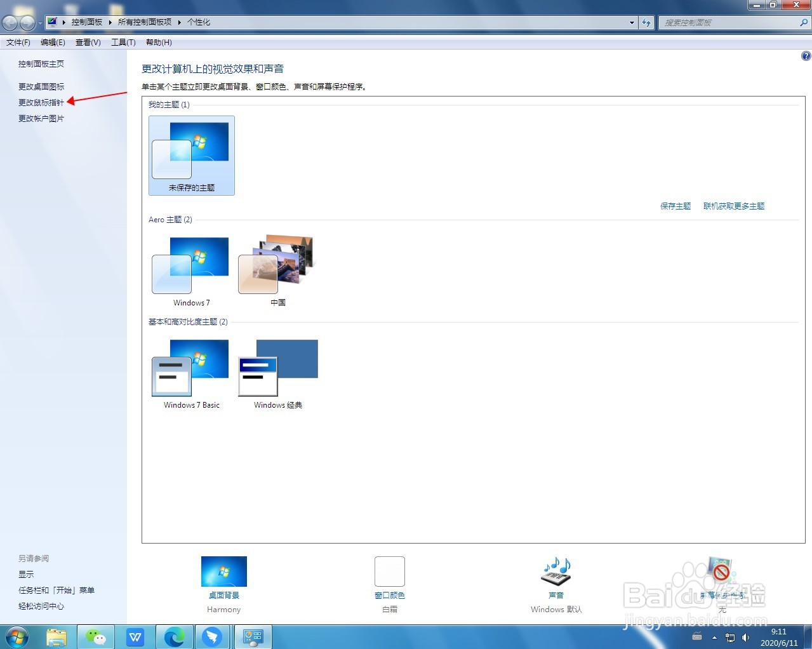Open WeChat from the taskbar
The height and width of the screenshot is (649, 812).
(x=95, y=636)
